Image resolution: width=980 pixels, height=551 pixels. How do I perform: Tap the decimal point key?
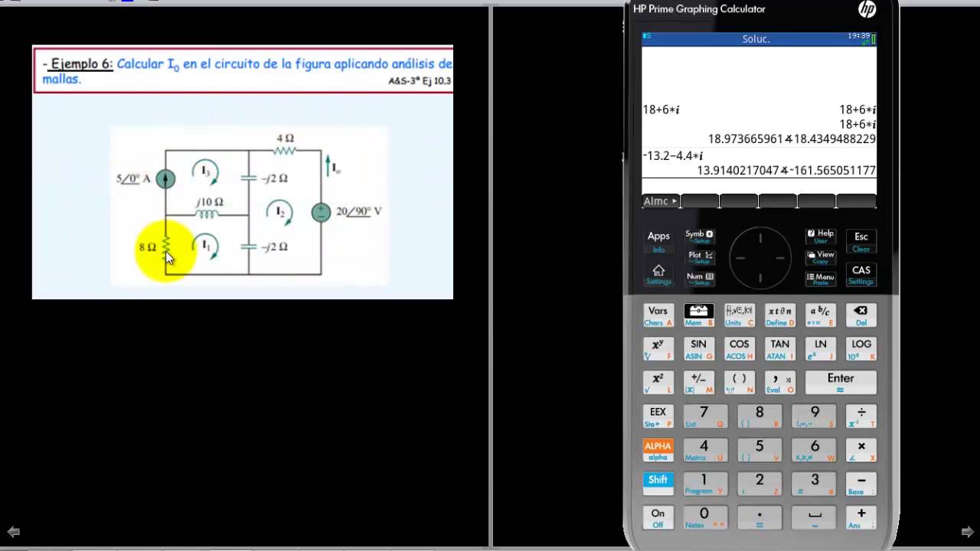[x=759, y=517]
